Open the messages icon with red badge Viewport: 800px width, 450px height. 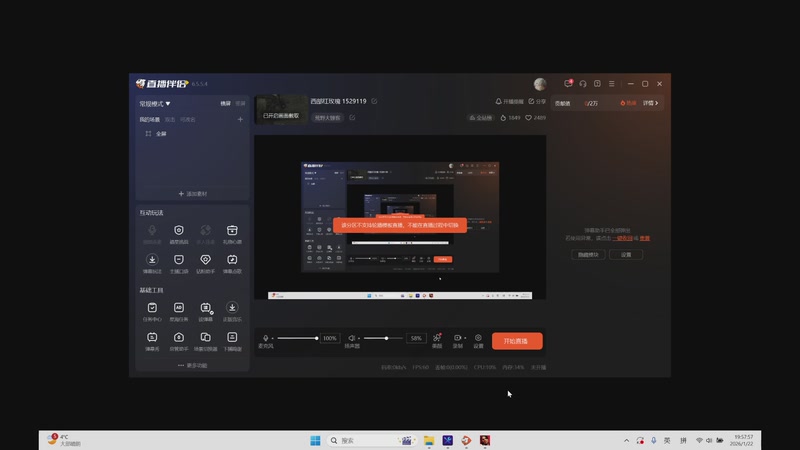tap(568, 83)
